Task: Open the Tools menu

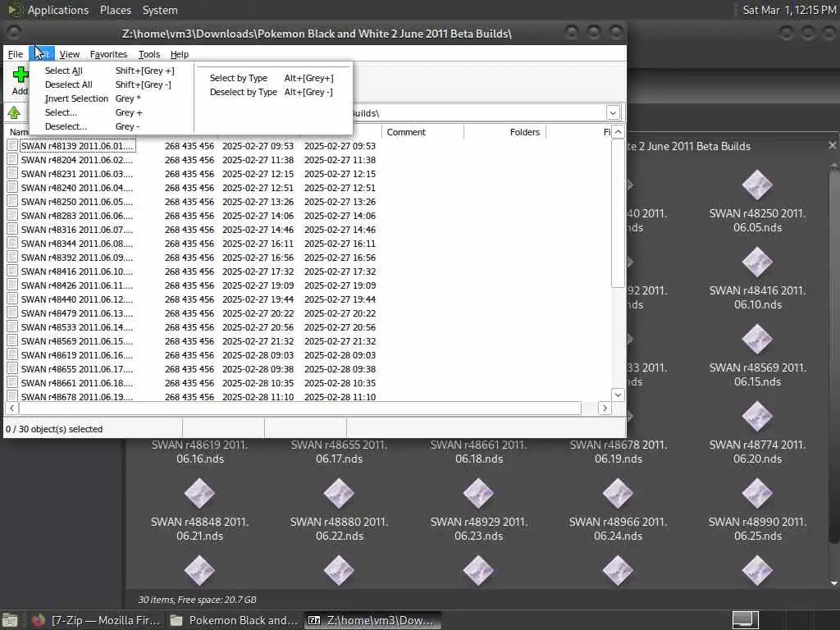Action: 149,54
